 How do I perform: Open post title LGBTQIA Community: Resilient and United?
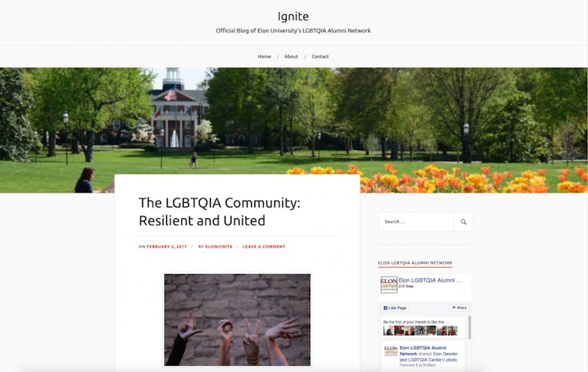219,212
